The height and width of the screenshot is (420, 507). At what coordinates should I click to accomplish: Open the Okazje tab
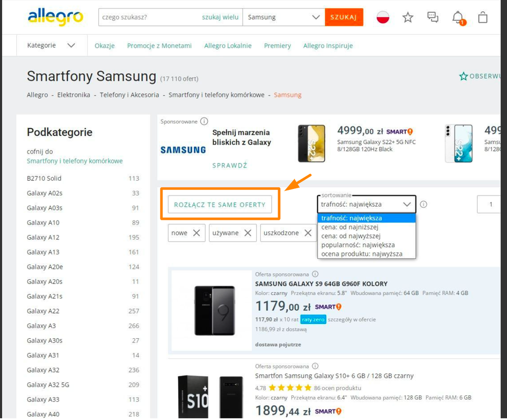coord(105,46)
